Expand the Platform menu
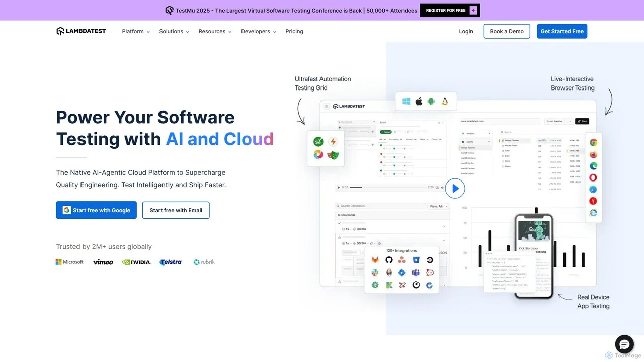Screen dimensions: 644x362 (x=136, y=31)
